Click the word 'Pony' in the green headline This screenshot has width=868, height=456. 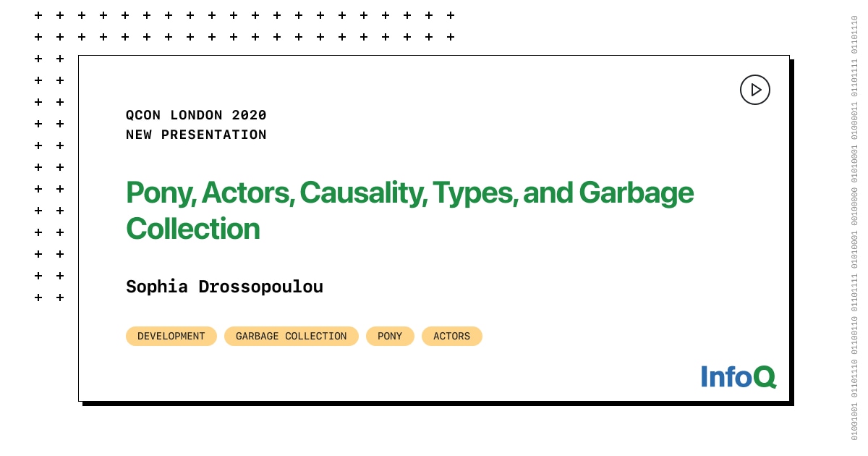click(x=160, y=193)
